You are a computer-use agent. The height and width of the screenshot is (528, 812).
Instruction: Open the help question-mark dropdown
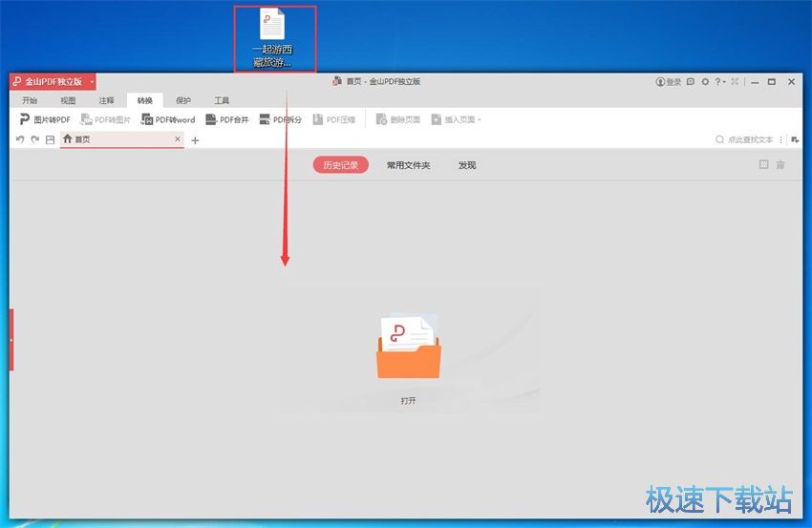point(720,82)
